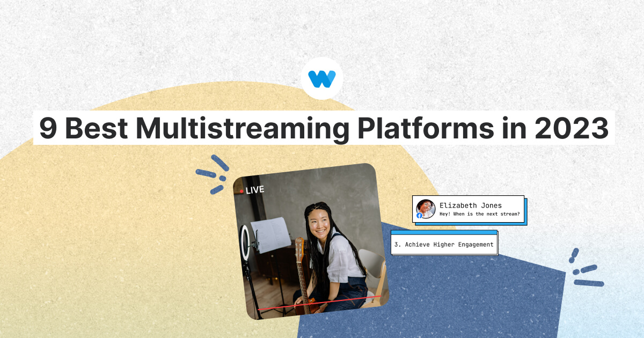Image resolution: width=644 pixels, height=338 pixels.
Task: Click Elizabeth Jones's profile avatar
Action: point(426,209)
